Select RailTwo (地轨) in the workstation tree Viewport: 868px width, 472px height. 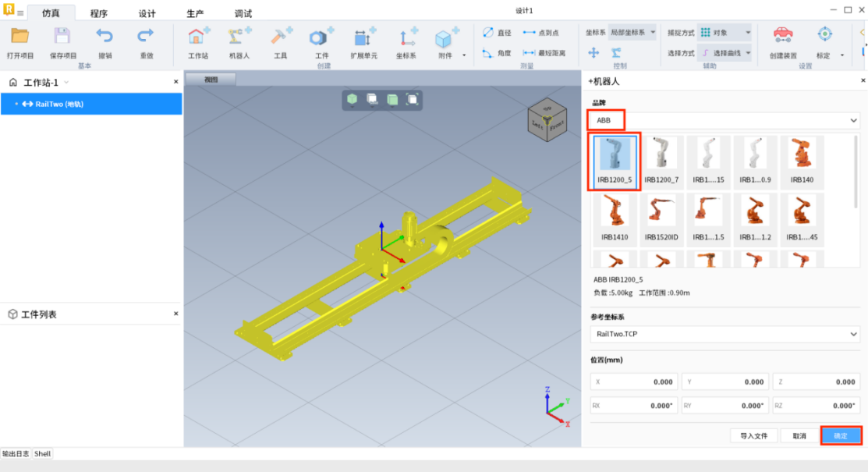pyautogui.click(x=59, y=104)
